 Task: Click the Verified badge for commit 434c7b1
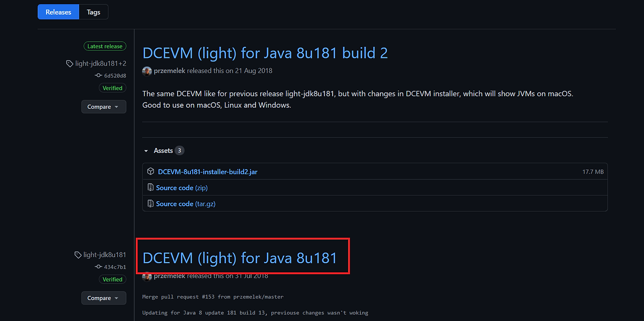coord(112,279)
